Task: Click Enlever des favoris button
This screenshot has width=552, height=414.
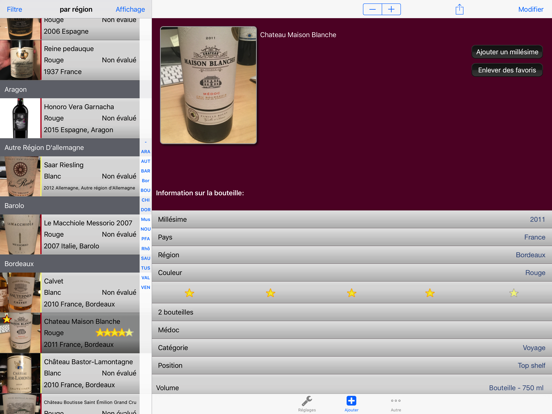Action: pos(507,70)
